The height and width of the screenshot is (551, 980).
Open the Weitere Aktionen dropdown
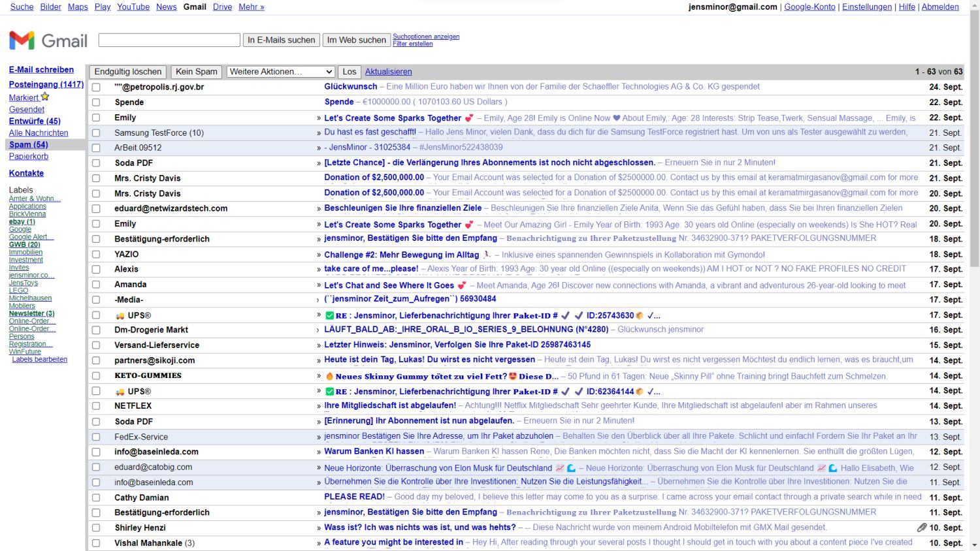point(280,72)
